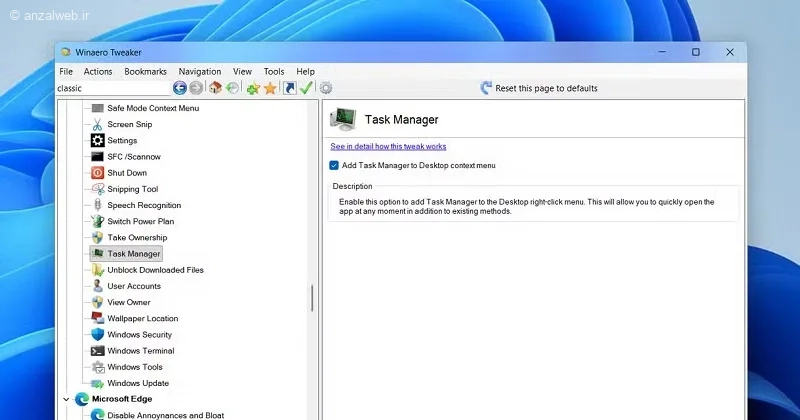Click the Windows Update icon

(97, 383)
